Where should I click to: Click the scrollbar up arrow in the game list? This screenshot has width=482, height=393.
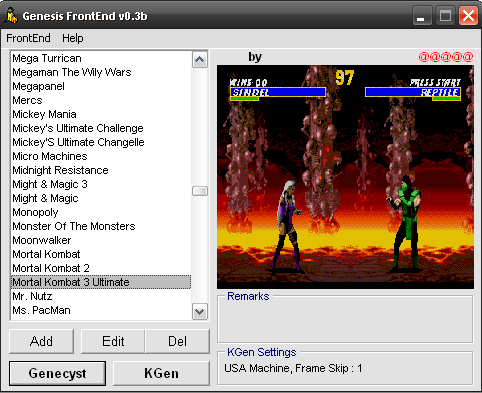pos(200,60)
